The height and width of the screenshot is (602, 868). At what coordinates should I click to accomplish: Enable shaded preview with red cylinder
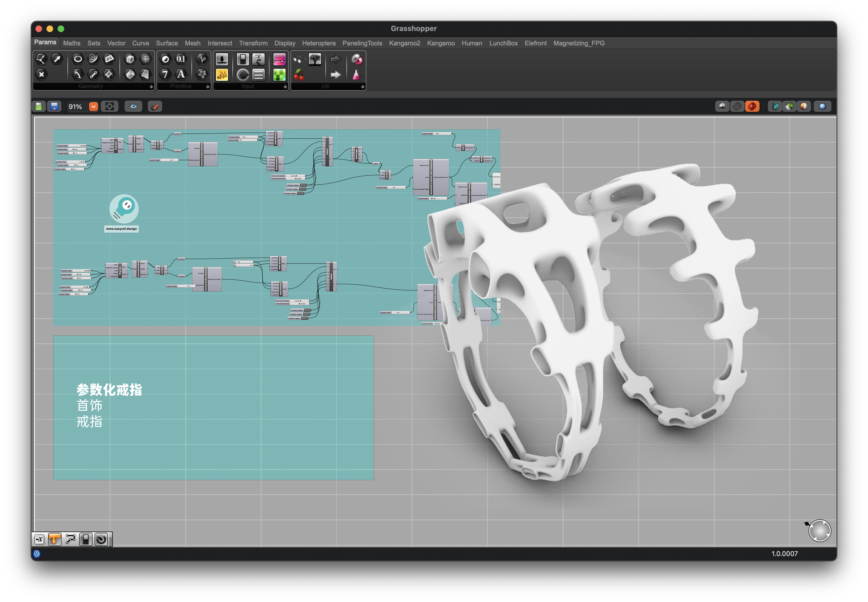click(x=752, y=107)
